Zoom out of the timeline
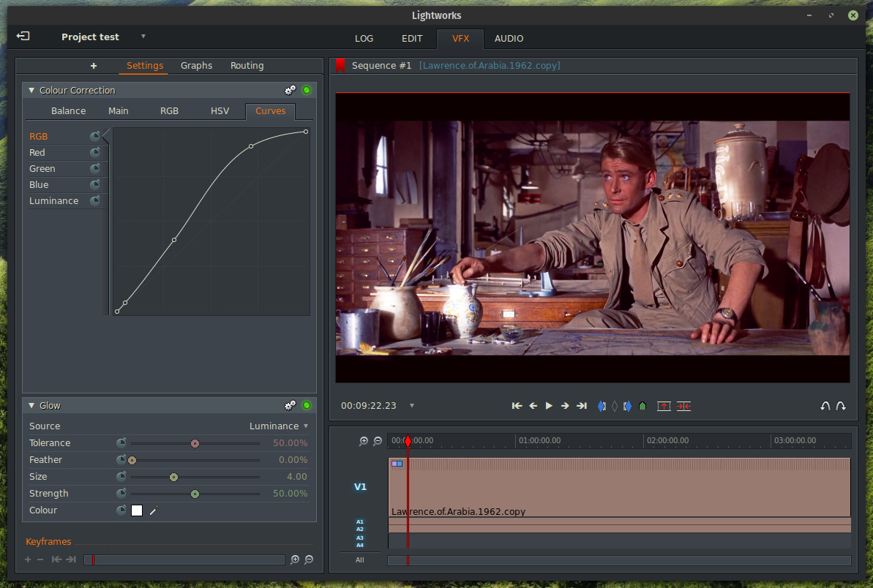The width and height of the screenshot is (873, 588). (378, 440)
